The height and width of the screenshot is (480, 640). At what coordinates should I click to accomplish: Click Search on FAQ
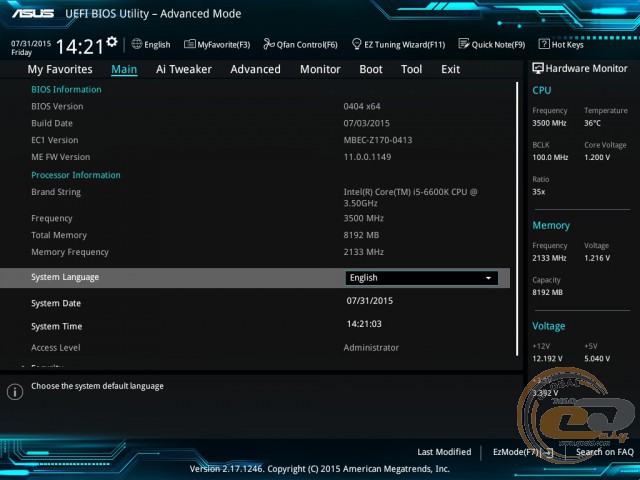pos(604,452)
